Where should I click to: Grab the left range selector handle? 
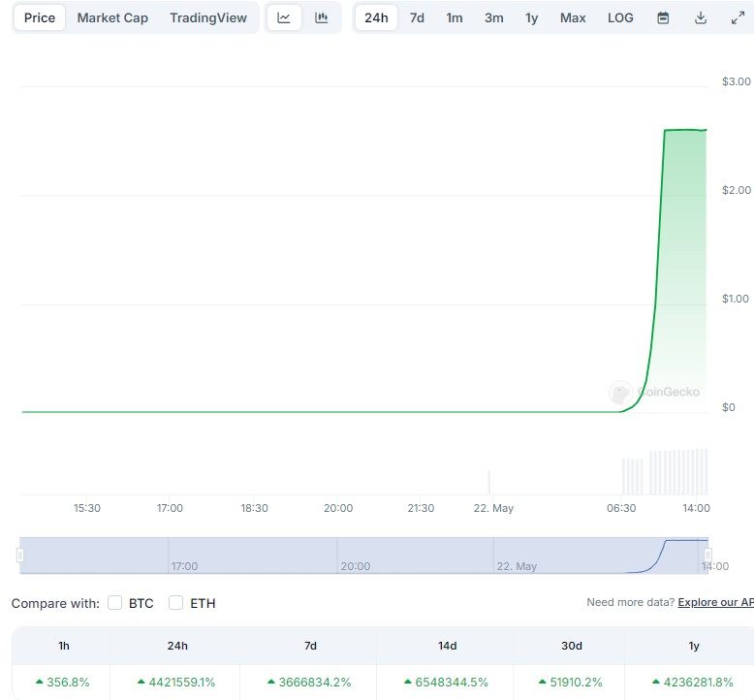pos(20,556)
